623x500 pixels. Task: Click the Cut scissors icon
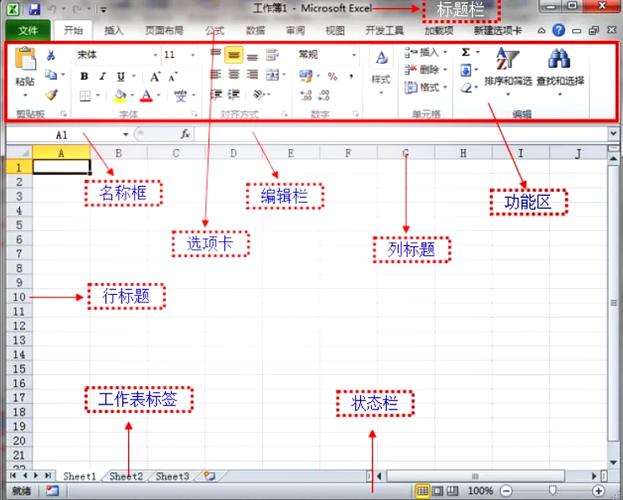[x=51, y=55]
